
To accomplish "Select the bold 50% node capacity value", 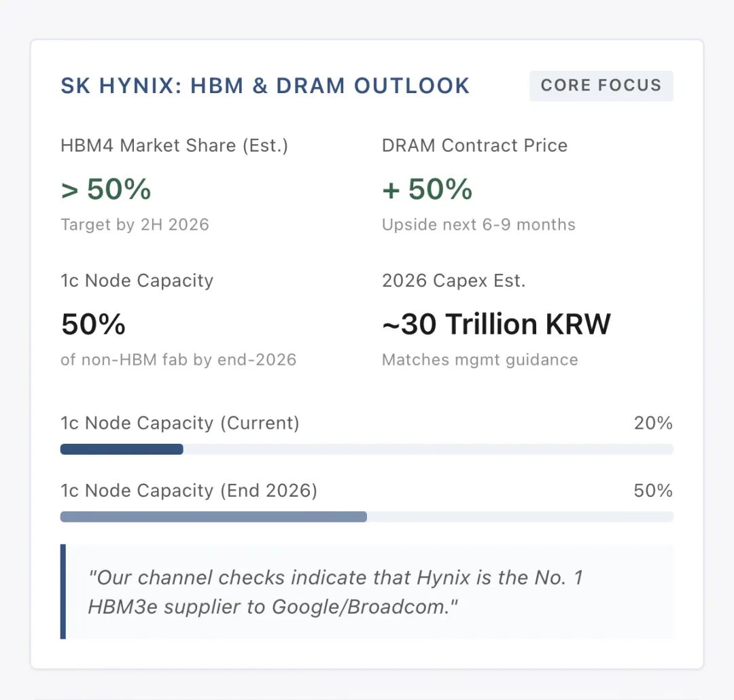I will [93, 325].
